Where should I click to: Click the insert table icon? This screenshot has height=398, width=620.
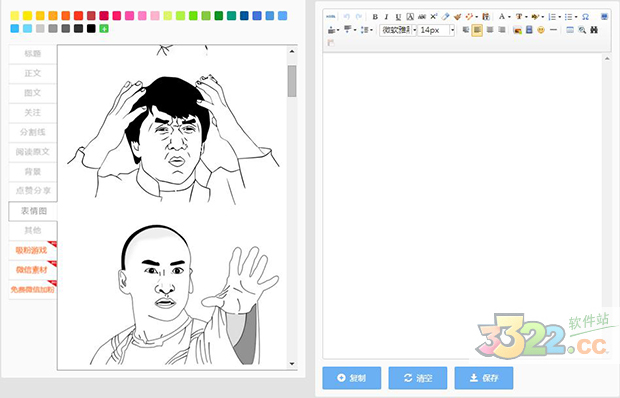[x=570, y=30]
